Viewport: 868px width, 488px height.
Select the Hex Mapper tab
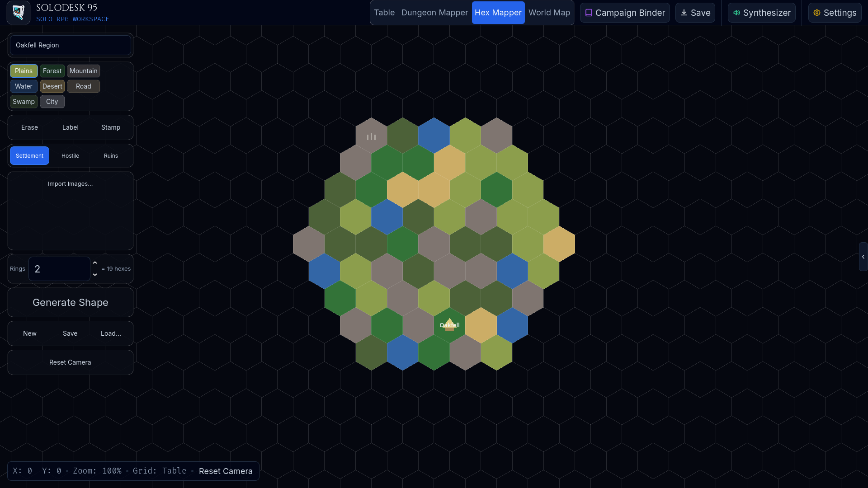pyautogui.click(x=498, y=13)
